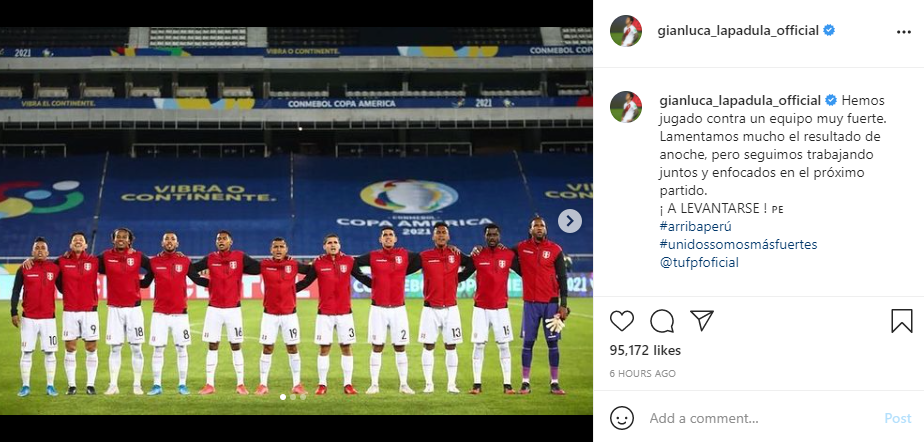Viewport: 924px width, 442px height.
Task: Open the gianluca_lapadula_official username in the header
Action: click(x=738, y=31)
